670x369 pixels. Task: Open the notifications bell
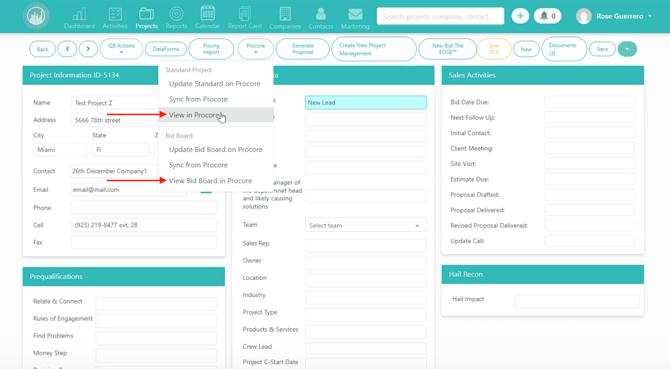[x=547, y=16]
